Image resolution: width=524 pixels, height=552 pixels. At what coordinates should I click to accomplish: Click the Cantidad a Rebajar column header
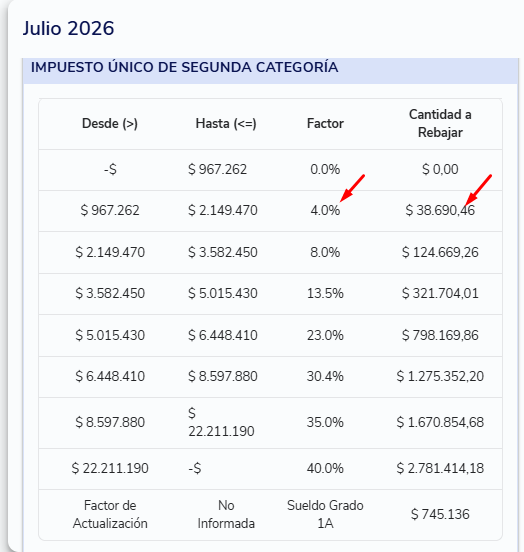[x=440, y=124]
